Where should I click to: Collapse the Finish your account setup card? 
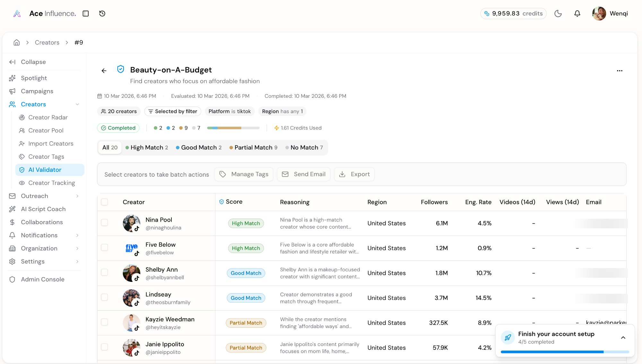point(623,337)
